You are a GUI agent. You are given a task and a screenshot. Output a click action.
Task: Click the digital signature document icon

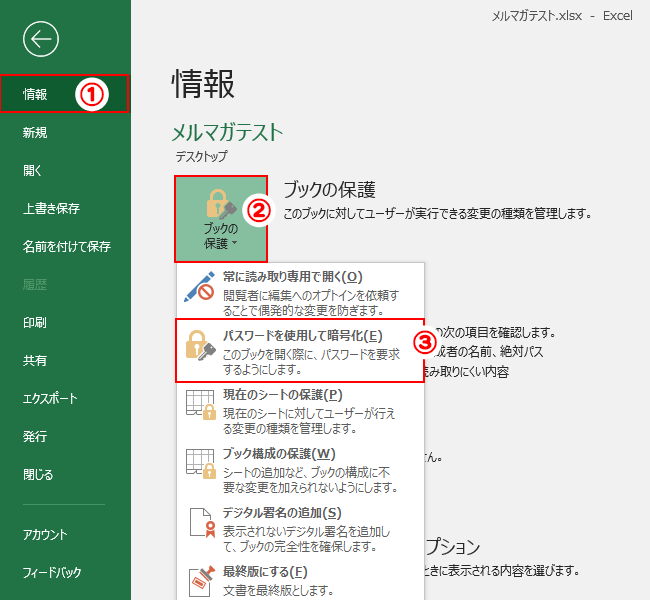201,522
